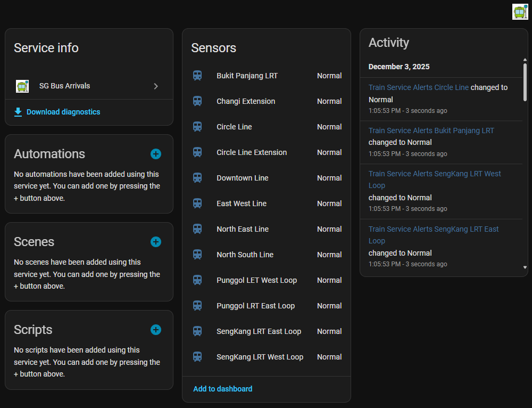This screenshot has width=532, height=408.
Task: Open Train Service Alerts Circle Line activity link
Action: 419,87
